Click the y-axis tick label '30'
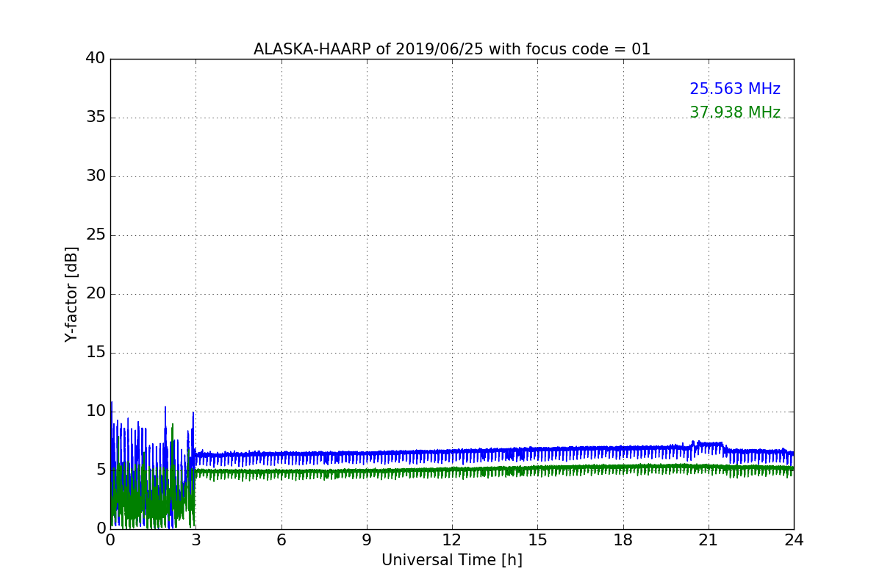This screenshot has width=882, height=588. 96,176
